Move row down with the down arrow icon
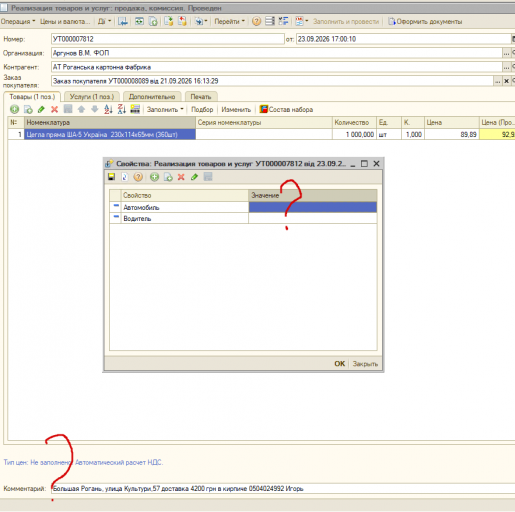The width and height of the screenshot is (515, 512). [95, 109]
